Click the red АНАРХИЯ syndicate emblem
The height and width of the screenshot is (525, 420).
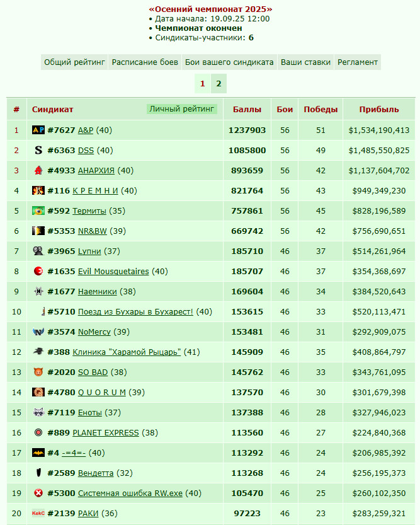pos(38,170)
